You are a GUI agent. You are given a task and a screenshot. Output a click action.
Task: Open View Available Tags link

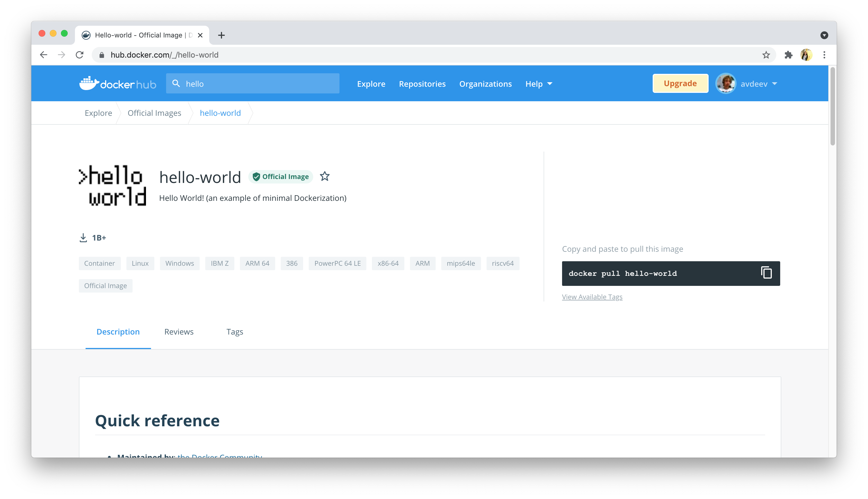pyautogui.click(x=592, y=297)
